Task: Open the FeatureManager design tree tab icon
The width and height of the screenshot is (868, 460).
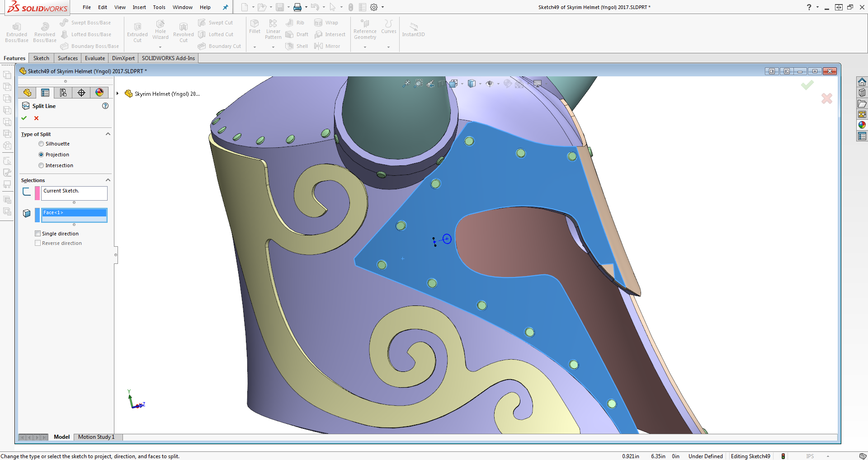Action: click(x=27, y=93)
